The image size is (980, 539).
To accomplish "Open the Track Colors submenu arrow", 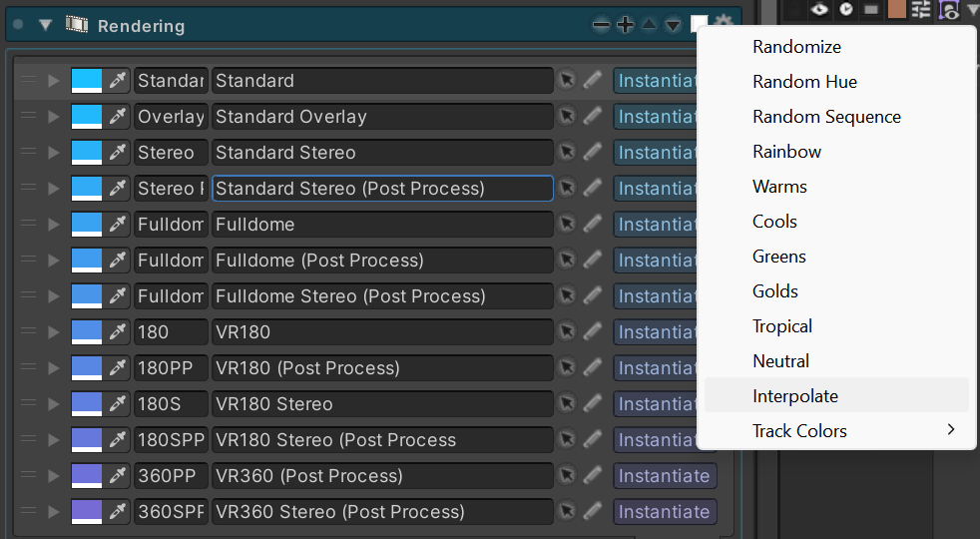I will click(x=951, y=429).
